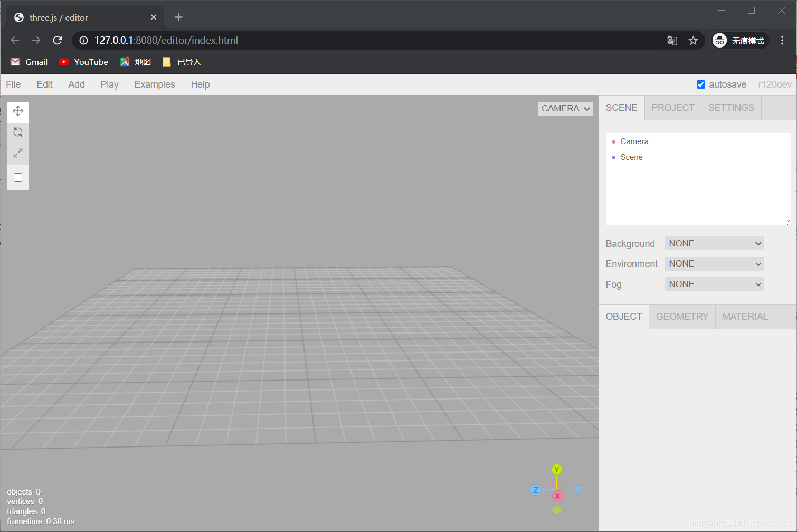Reload the page
This screenshot has width=797, height=532.
[57, 40]
